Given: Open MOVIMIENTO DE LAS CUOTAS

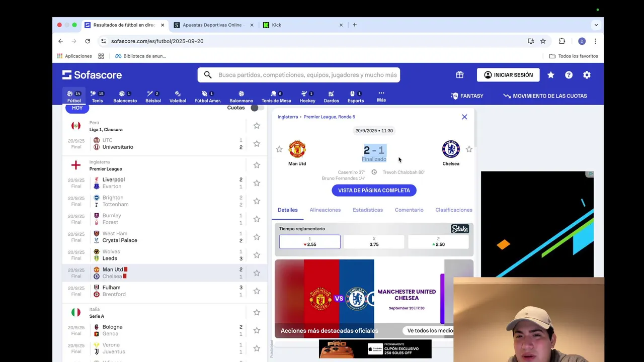Looking at the screenshot, I should point(545,96).
